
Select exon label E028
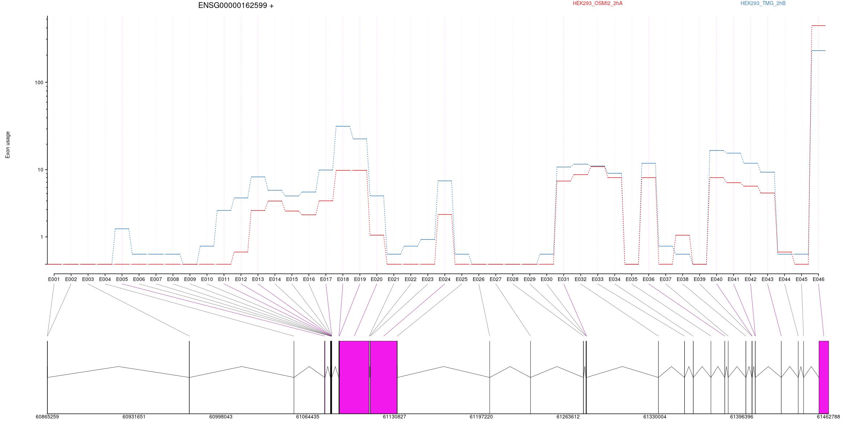(x=512, y=279)
